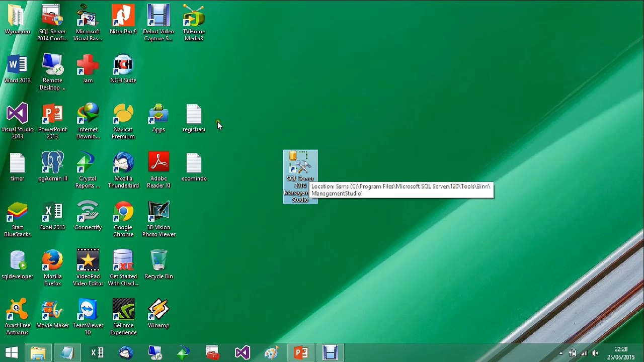Select the Mozilla Firefox shortcut
Image resolution: width=644 pixels, height=362 pixels.
(x=52, y=267)
